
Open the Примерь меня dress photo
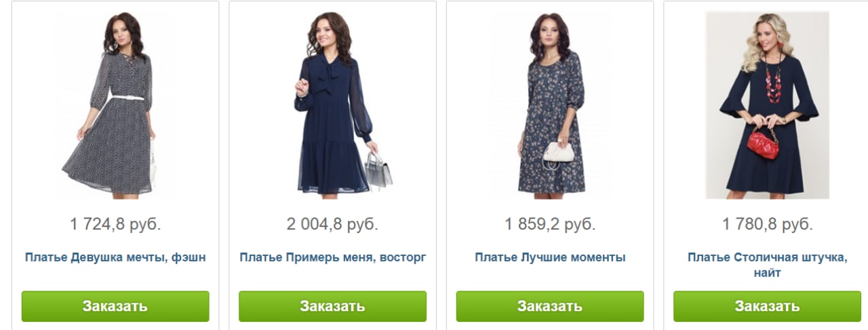(x=332, y=105)
